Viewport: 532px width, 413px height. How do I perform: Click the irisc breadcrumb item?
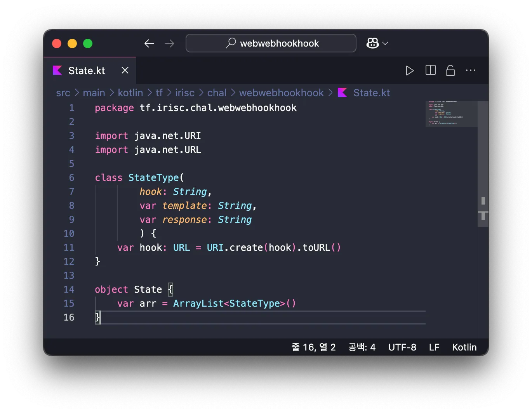click(x=184, y=93)
